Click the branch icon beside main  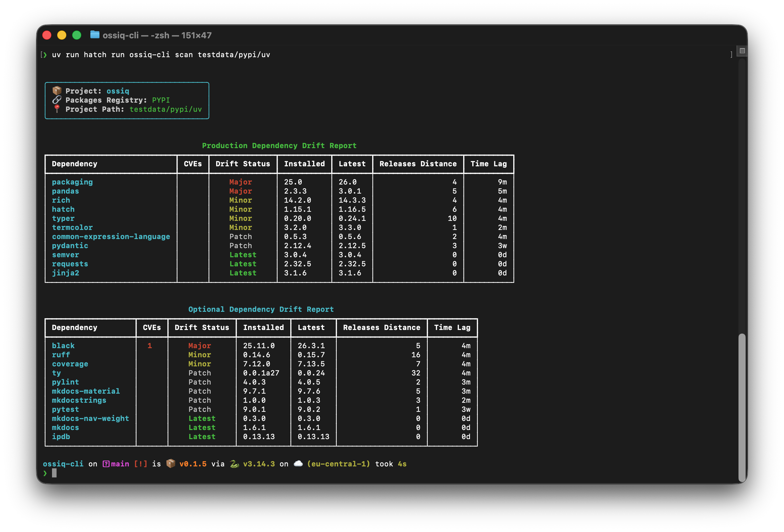(106, 463)
